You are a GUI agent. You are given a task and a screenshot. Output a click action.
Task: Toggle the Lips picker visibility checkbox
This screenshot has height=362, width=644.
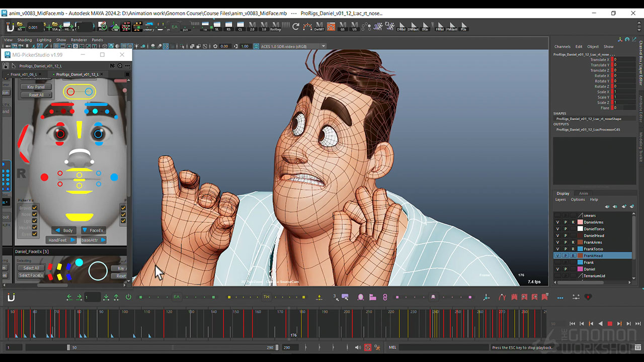[x=35, y=221]
